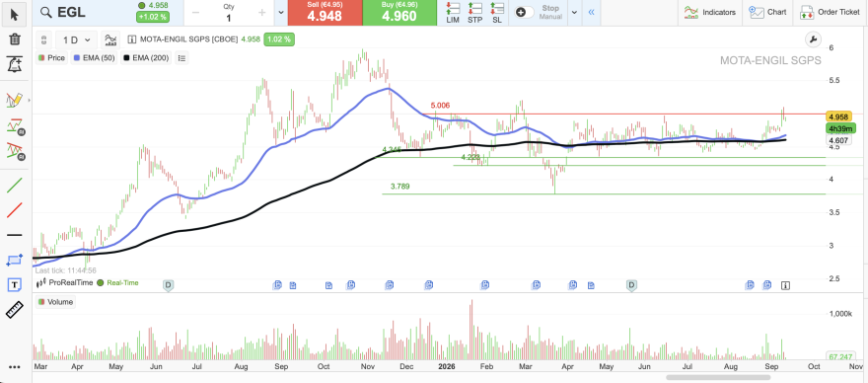Open the Chart menu
Viewport: 868px width, 383px height.
[x=768, y=12]
